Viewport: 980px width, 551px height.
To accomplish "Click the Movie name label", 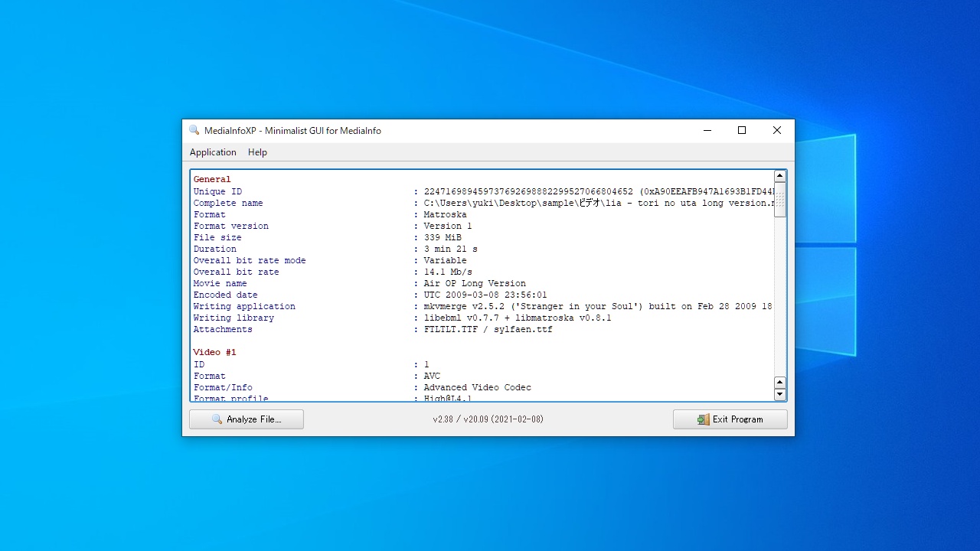I will (x=220, y=283).
